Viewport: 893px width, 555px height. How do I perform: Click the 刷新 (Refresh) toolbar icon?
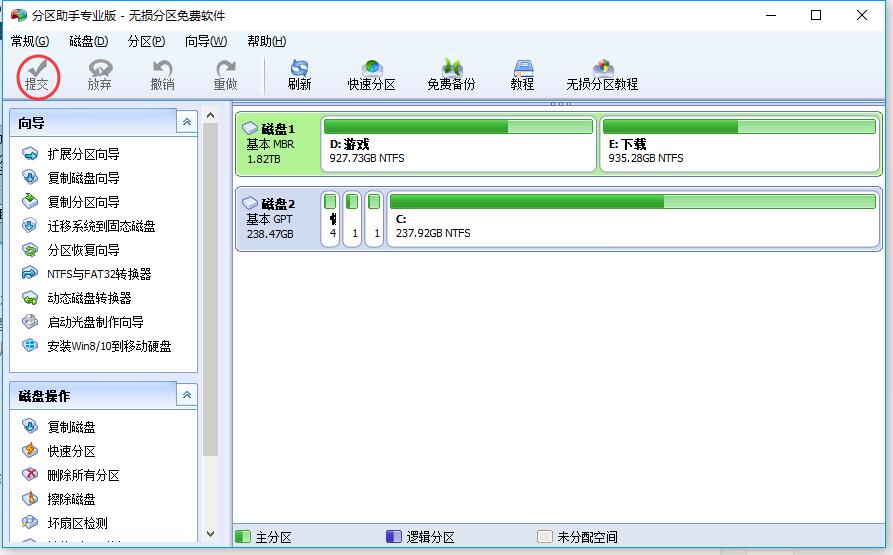pos(299,75)
